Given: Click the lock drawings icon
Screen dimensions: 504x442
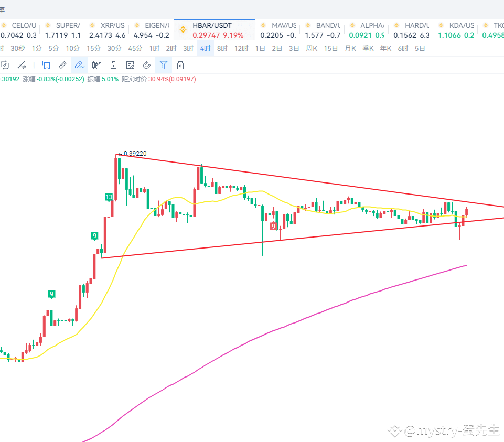Looking at the screenshot, I should (x=113, y=65).
